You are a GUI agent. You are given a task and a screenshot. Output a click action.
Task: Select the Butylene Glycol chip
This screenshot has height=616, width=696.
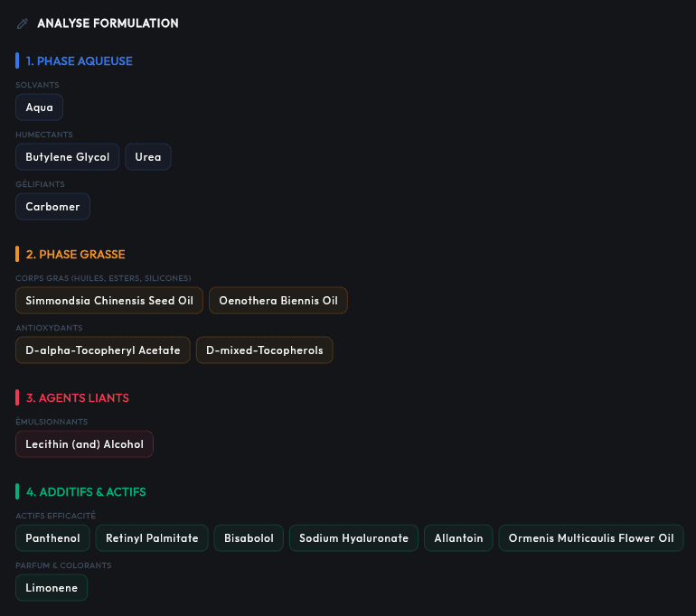click(68, 157)
